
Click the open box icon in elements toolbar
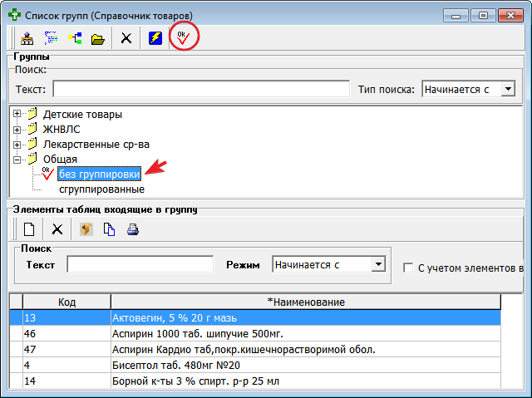coord(86,229)
